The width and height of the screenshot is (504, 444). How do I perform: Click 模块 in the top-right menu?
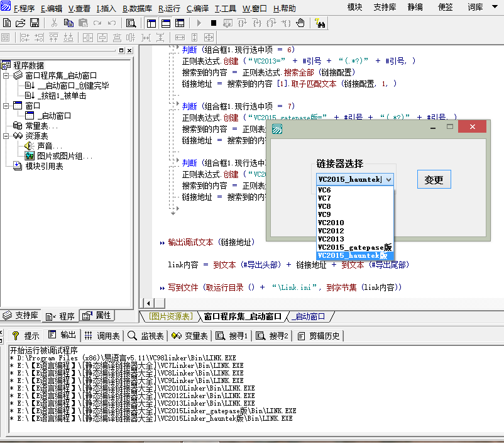[355, 7]
